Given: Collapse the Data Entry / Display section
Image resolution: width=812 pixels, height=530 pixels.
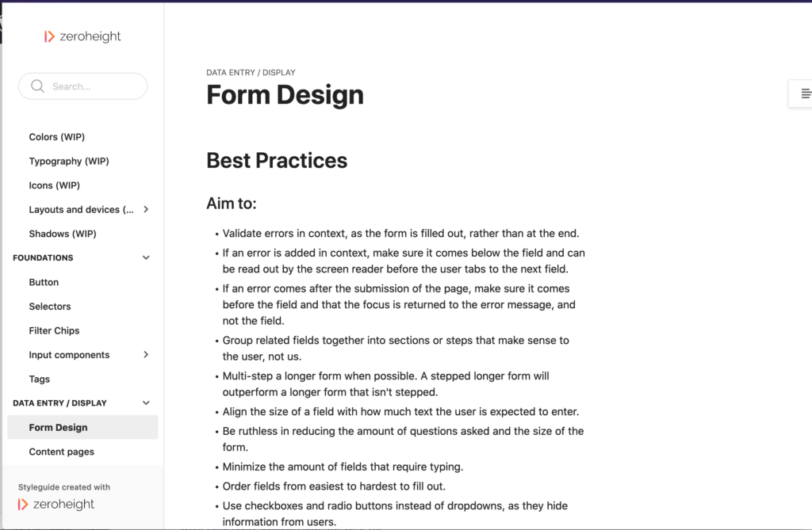Looking at the screenshot, I should (x=146, y=403).
